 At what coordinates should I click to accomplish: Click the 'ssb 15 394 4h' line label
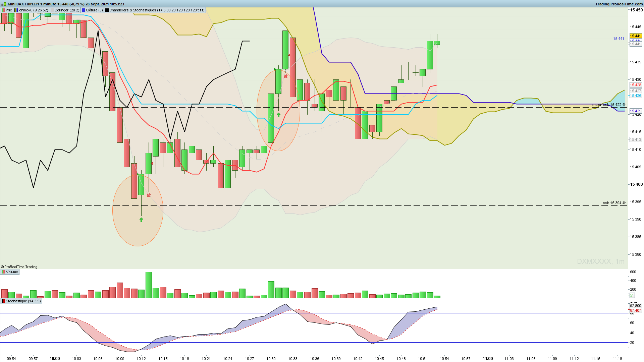pyautogui.click(x=614, y=203)
